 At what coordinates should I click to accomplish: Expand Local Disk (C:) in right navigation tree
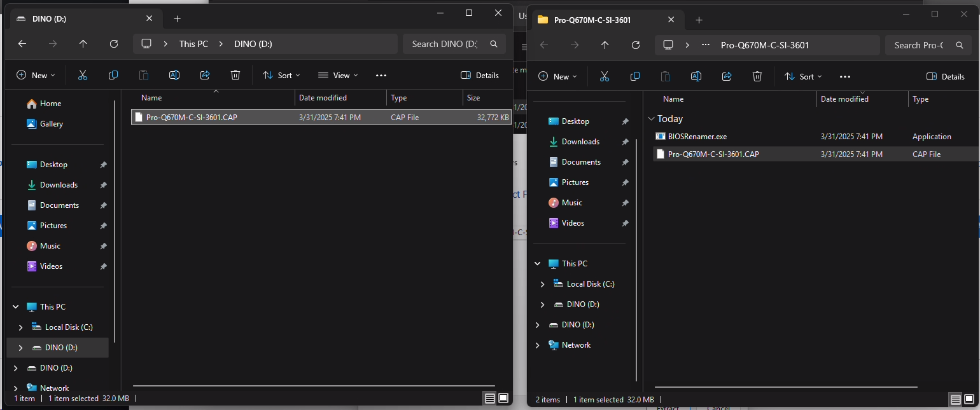pyautogui.click(x=542, y=284)
